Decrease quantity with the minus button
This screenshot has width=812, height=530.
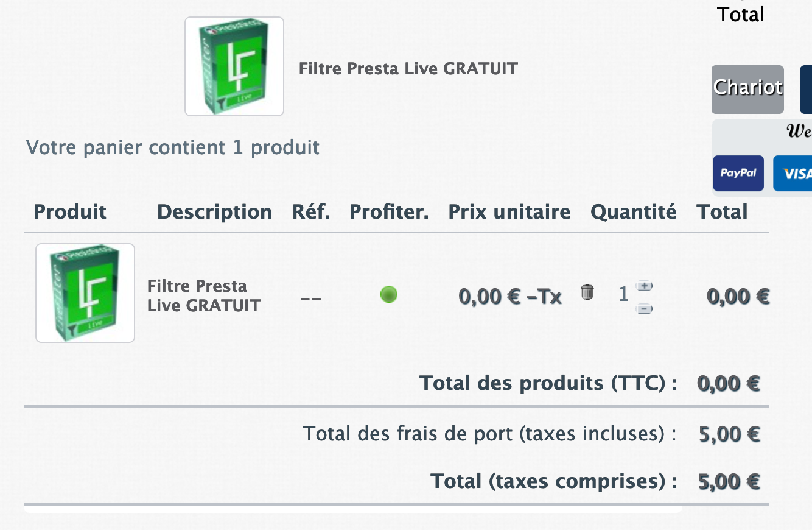click(x=644, y=309)
